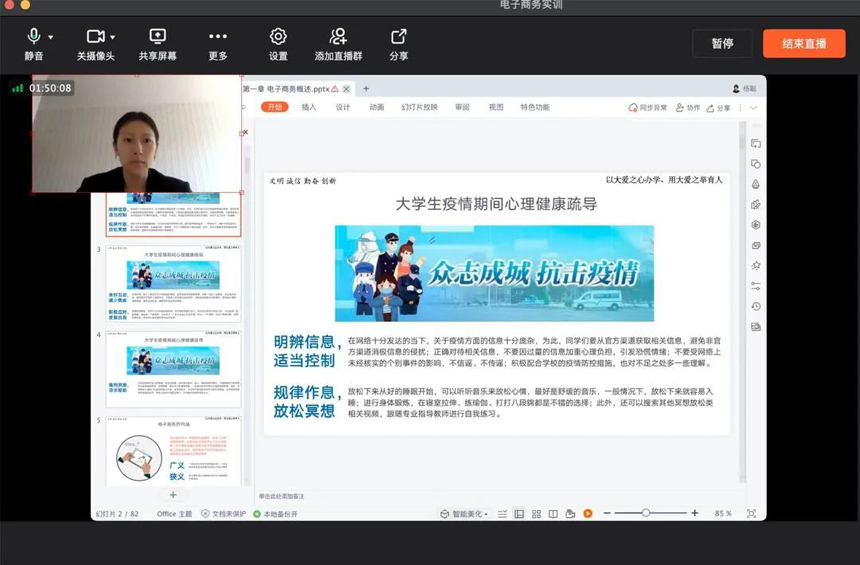The height and width of the screenshot is (565, 860).
Task: Click the 协作 collaboration button
Action: (688, 108)
